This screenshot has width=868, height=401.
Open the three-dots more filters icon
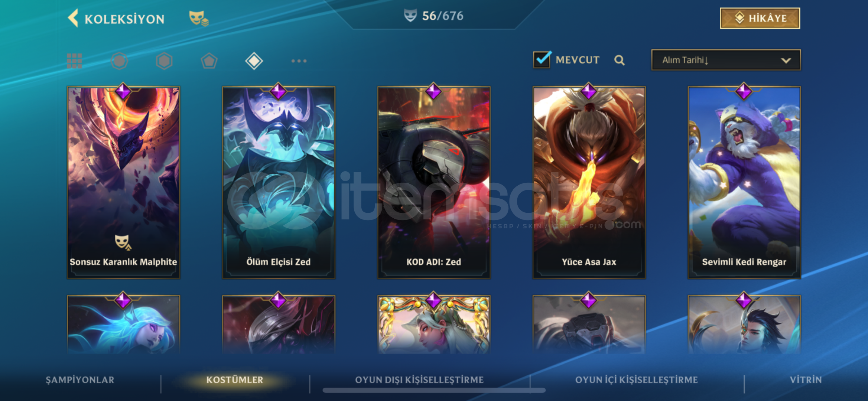299,61
